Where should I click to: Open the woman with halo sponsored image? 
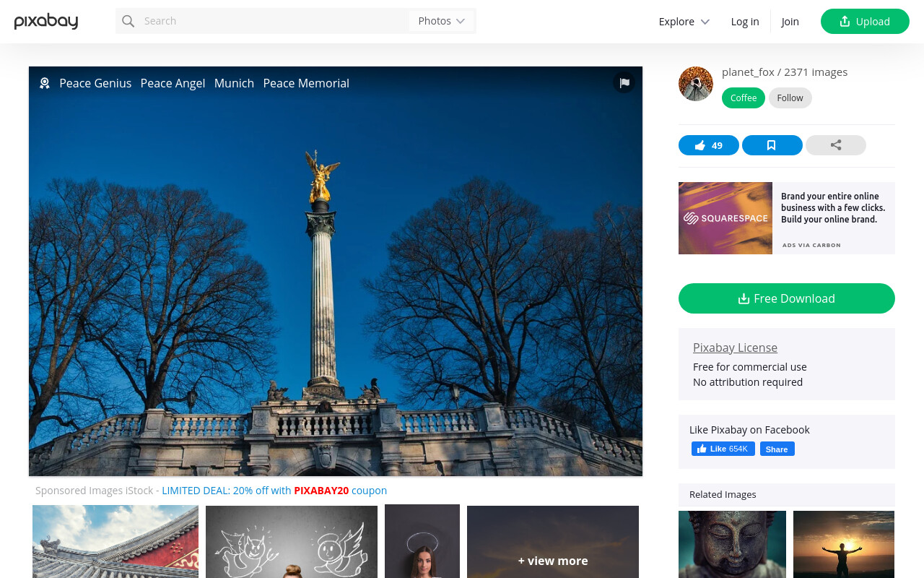click(x=422, y=541)
